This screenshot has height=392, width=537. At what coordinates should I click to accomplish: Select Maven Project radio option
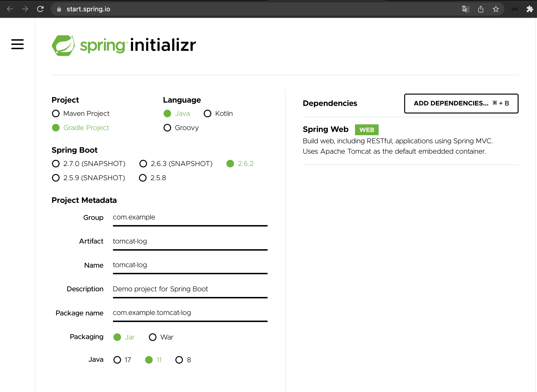coord(56,114)
